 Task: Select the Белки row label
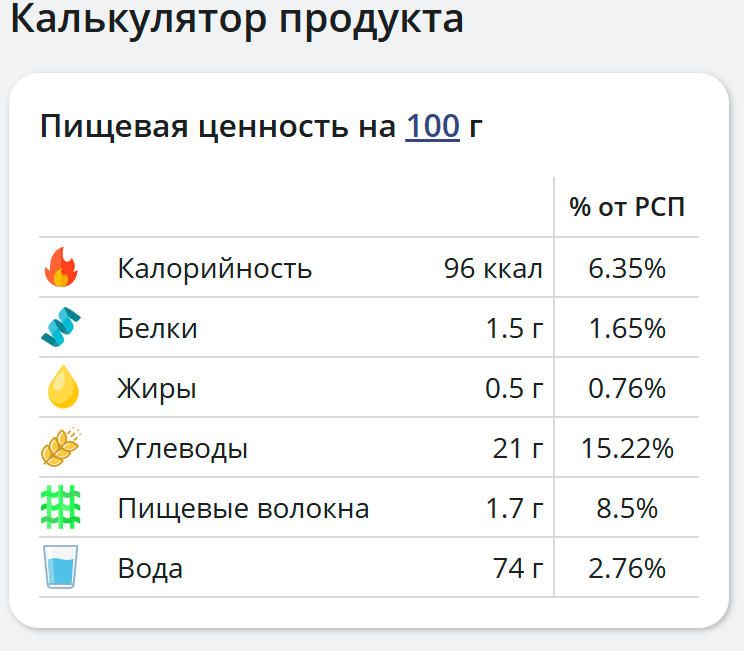[x=157, y=328]
